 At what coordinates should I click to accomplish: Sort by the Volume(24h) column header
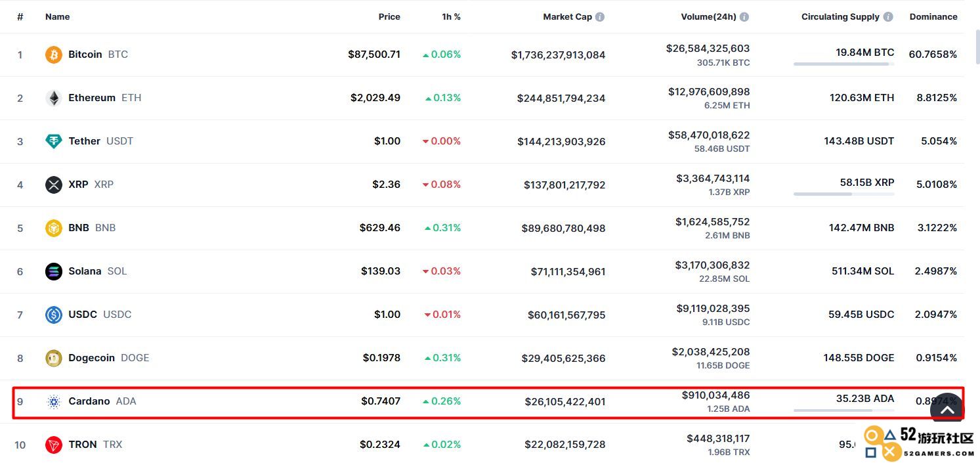pyautogui.click(x=708, y=16)
